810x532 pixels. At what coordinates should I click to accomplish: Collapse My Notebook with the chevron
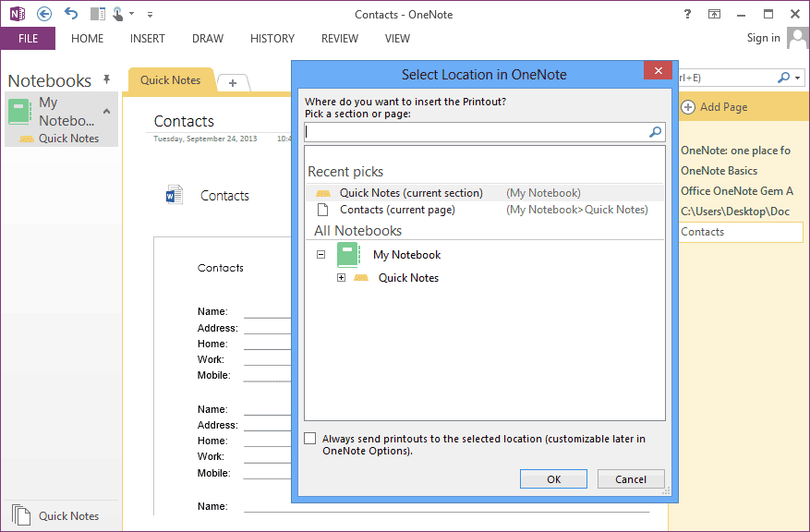click(x=106, y=111)
